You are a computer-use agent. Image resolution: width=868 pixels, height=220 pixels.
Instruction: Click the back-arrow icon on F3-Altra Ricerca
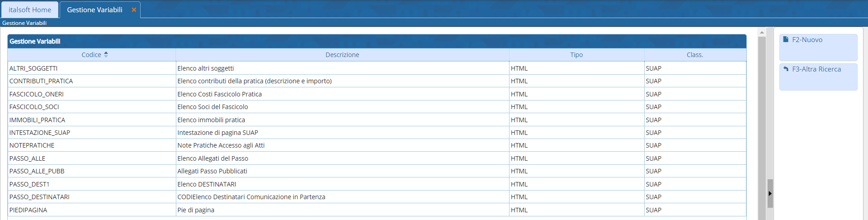[786, 69]
